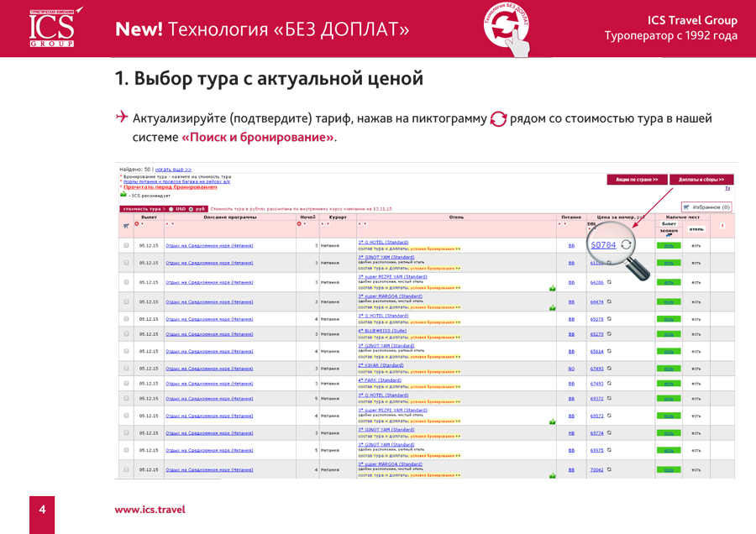756x534 pixels.
Task: Select the USD currency radio button
Action: point(171,209)
